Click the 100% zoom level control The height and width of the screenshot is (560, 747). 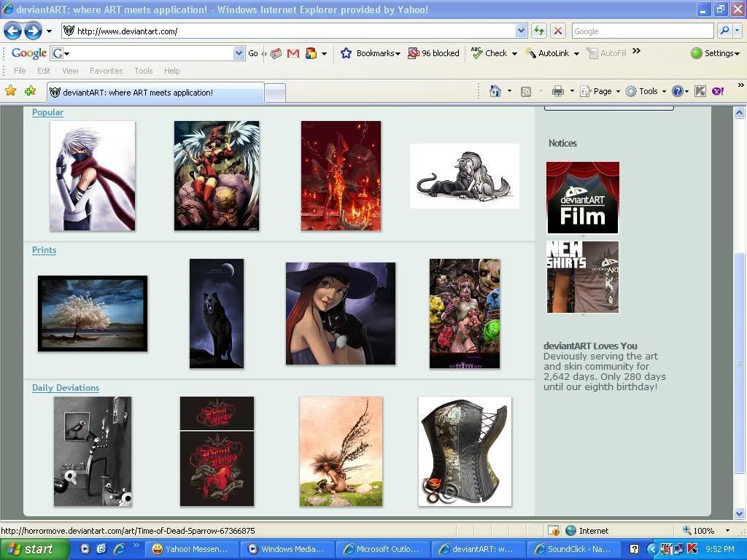pyautogui.click(x=700, y=531)
